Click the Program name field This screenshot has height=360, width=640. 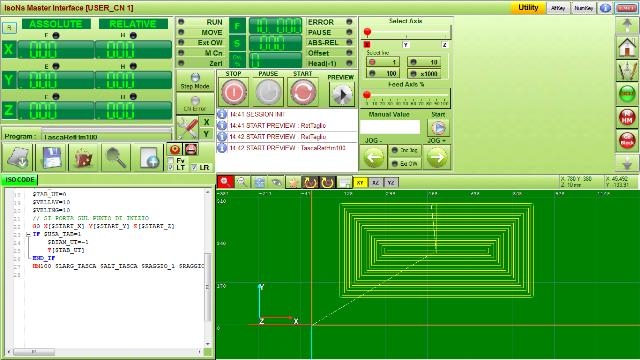[107, 137]
